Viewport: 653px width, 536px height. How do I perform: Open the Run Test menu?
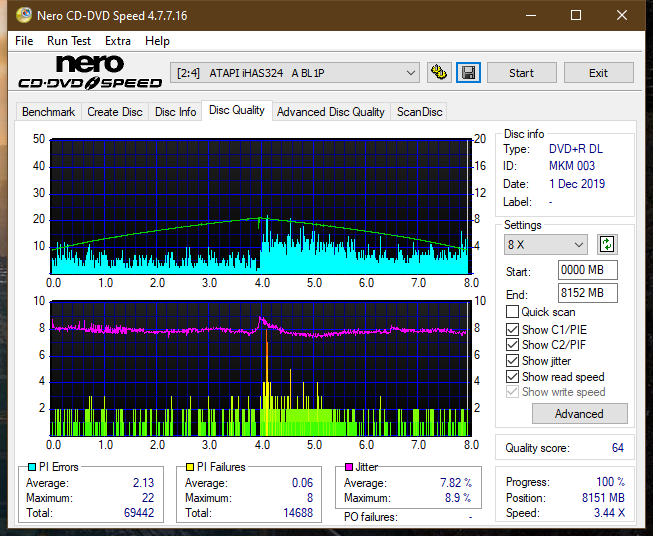pos(69,41)
